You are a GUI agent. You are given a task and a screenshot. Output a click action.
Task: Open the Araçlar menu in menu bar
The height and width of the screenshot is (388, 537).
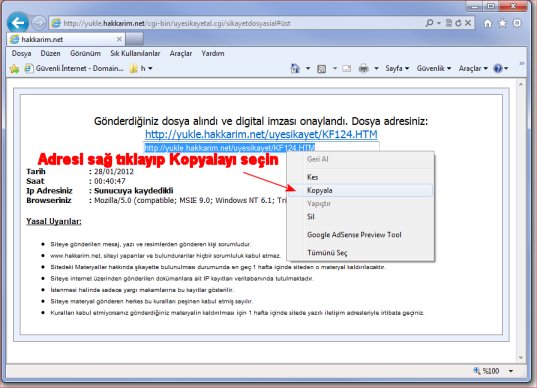tap(181, 53)
